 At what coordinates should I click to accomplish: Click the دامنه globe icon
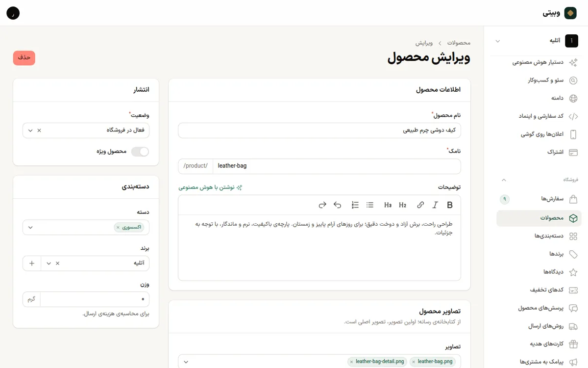pyautogui.click(x=573, y=98)
